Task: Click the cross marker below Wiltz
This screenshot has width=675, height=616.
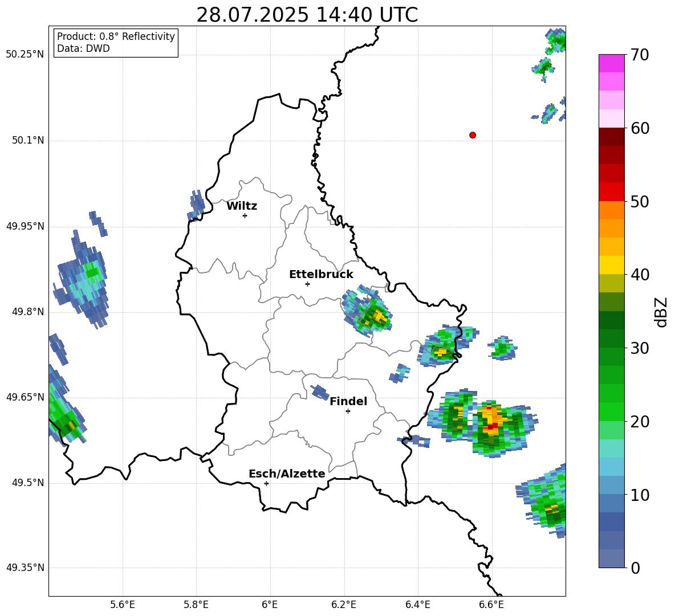Action: click(245, 215)
